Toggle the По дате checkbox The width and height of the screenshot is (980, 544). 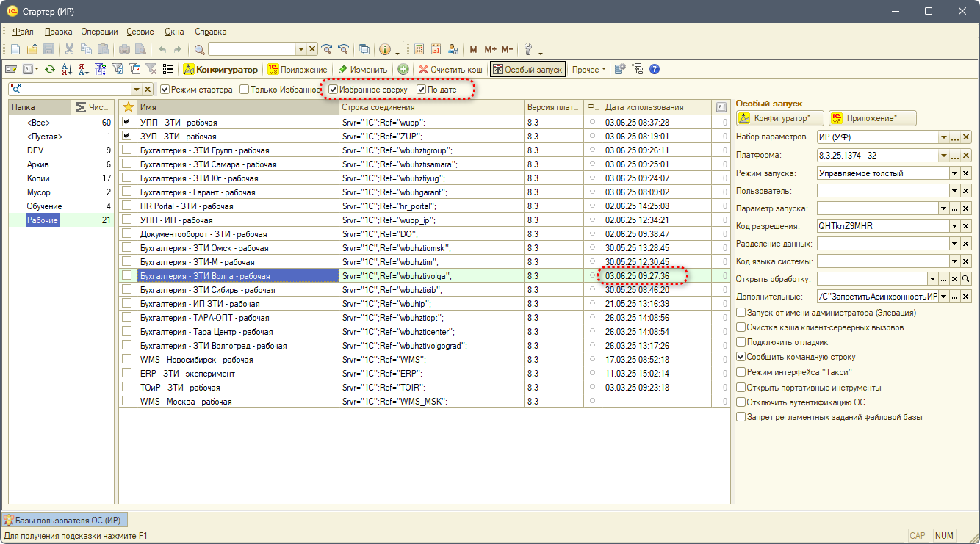click(422, 90)
